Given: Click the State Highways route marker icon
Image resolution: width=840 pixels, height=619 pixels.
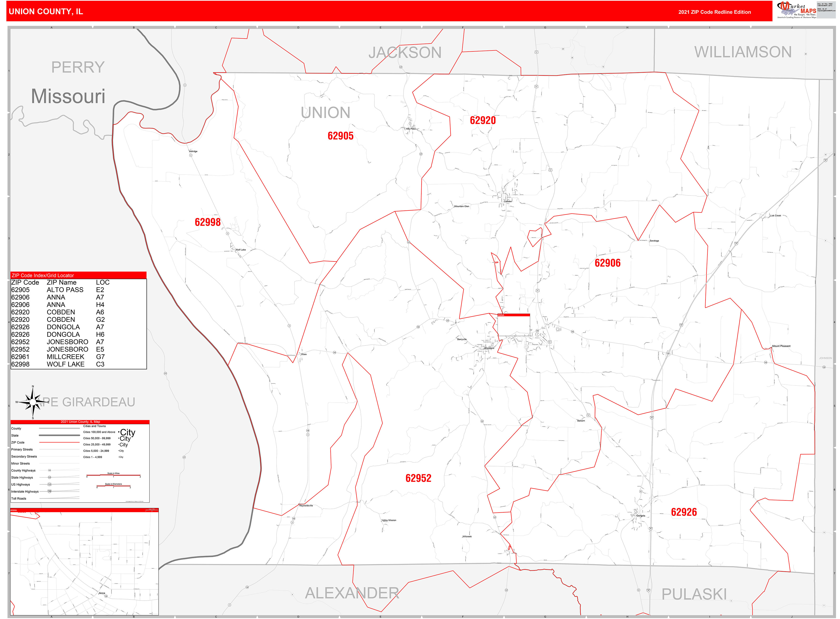Looking at the screenshot, I should [50, 477].
